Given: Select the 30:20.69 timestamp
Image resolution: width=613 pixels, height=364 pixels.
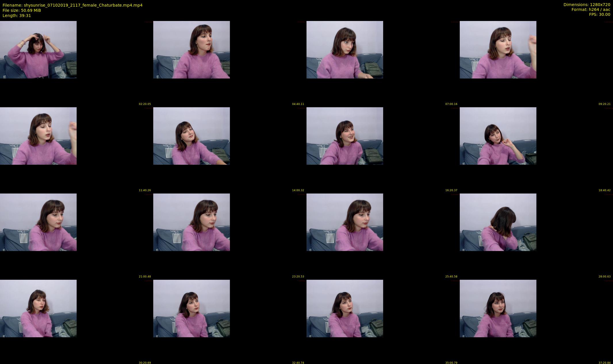Looking at the screenshot, I should pos(145,363).
